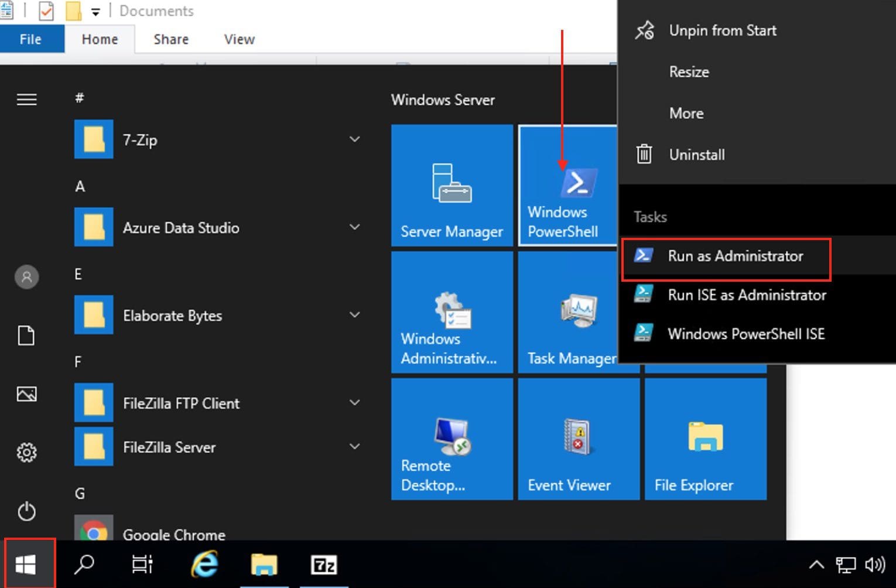Show hidden icons in system tray
896x588 pixels.
pyautogui.click(x=816, y=565)
